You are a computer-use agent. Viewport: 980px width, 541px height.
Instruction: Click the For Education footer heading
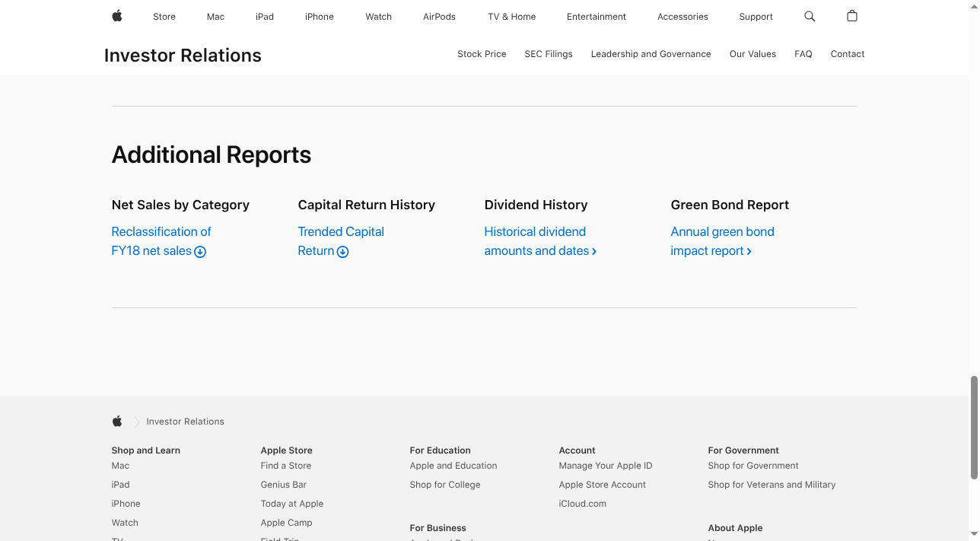coord(440,450)
